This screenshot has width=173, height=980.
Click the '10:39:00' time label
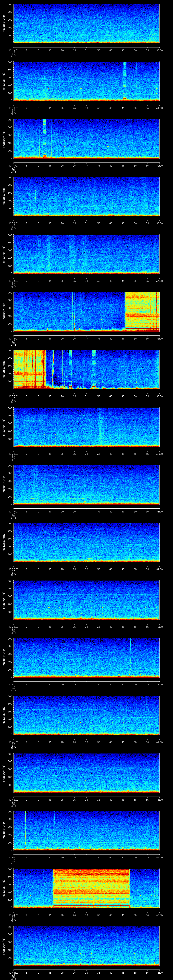tap(13, 627)
